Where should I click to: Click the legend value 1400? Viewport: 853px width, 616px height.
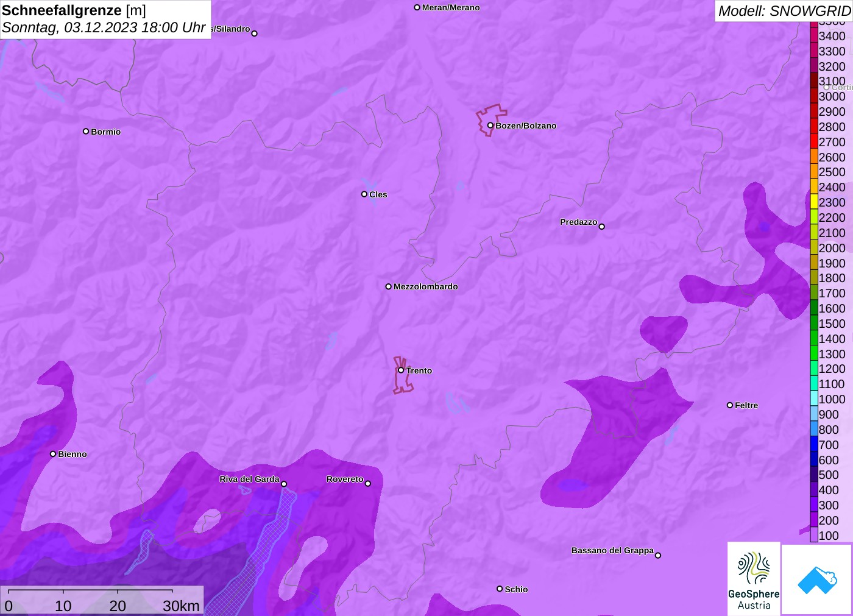[x=832, y=339]
